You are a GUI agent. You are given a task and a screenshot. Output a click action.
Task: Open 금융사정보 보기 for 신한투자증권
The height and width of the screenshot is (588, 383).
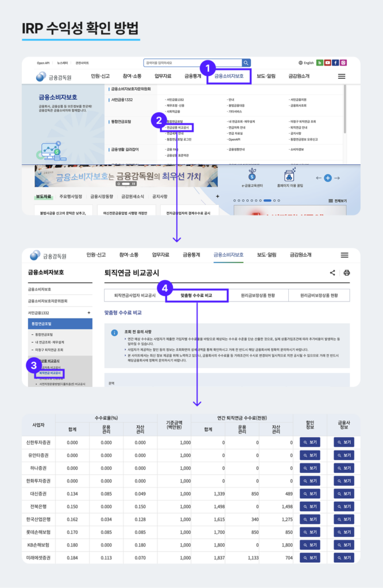[344, 443]
